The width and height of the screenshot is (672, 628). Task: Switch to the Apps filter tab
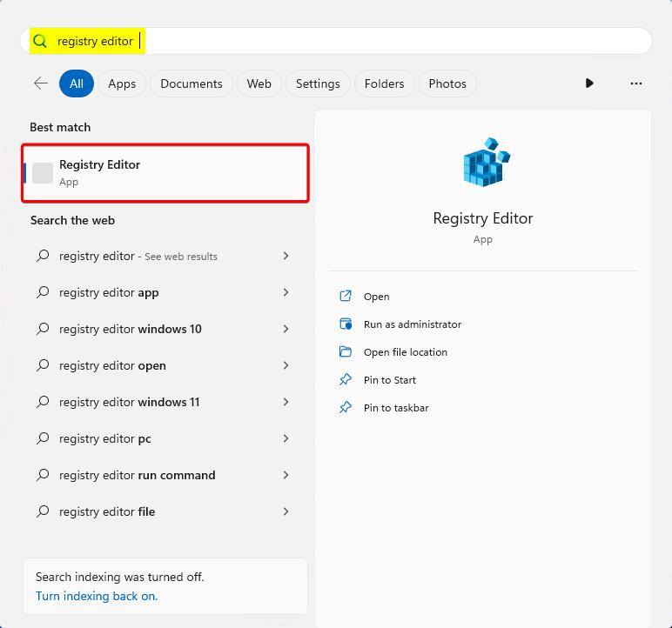tap(122, 84)
